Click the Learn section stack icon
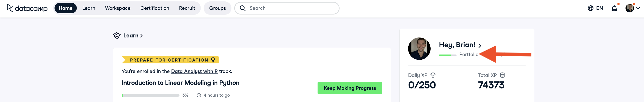The height and width of the screenshot is (102, 644). [117, 36]
